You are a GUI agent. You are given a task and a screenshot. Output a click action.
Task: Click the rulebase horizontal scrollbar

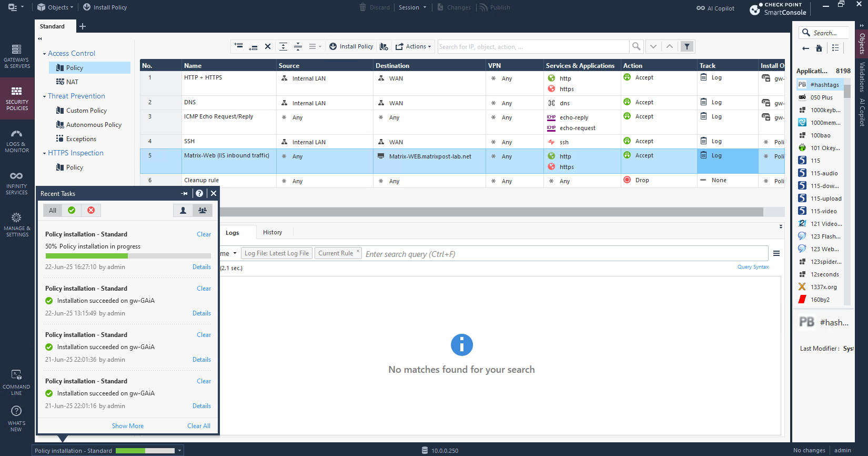(491, 212)
